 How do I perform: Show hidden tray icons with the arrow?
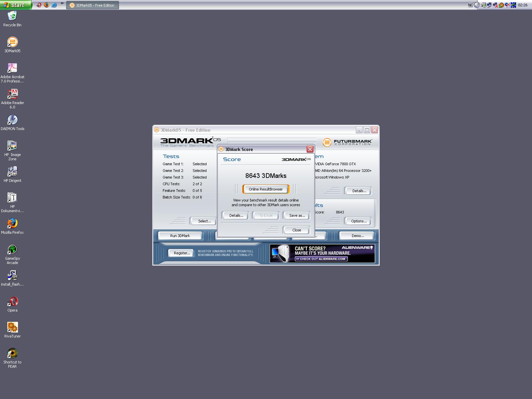(477, 5)
